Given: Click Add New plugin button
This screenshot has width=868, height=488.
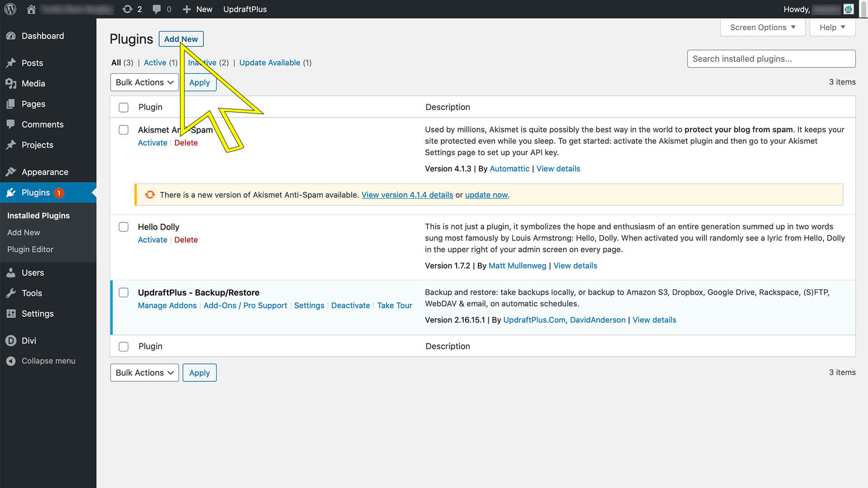Looking at the screenshot, I should point(181,39).
